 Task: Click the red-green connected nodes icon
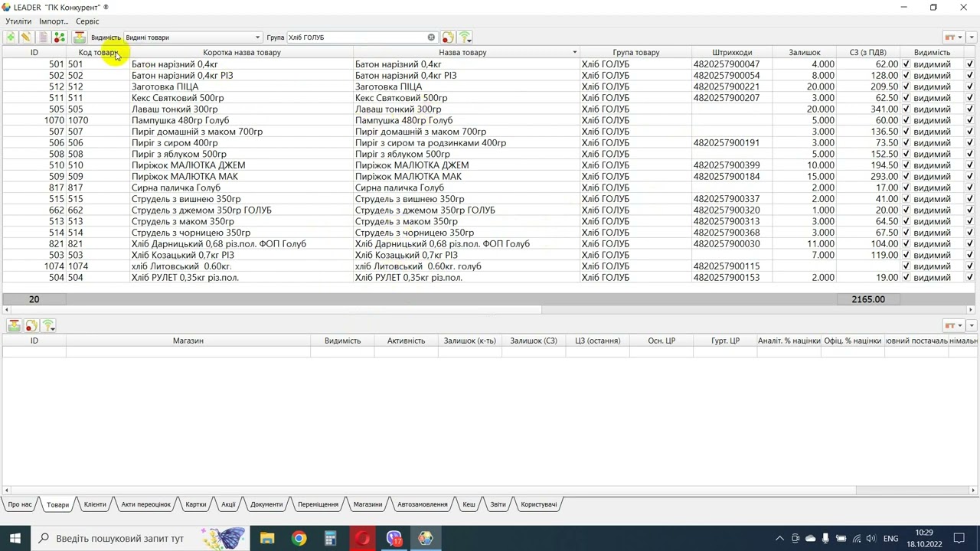[x=59, y=37]
